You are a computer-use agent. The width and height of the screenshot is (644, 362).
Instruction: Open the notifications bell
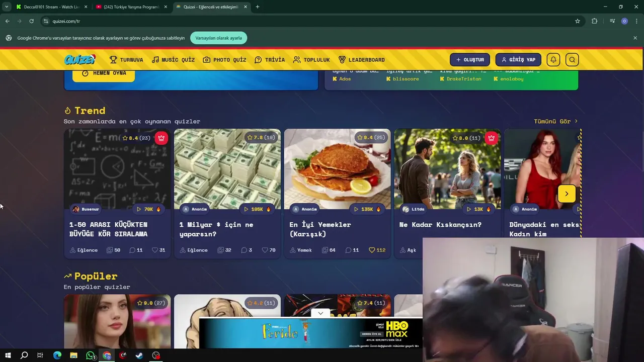click(553, 60)
